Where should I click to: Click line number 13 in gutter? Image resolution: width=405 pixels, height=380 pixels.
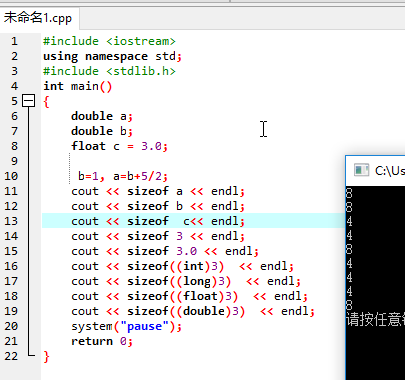pos(11,221)
